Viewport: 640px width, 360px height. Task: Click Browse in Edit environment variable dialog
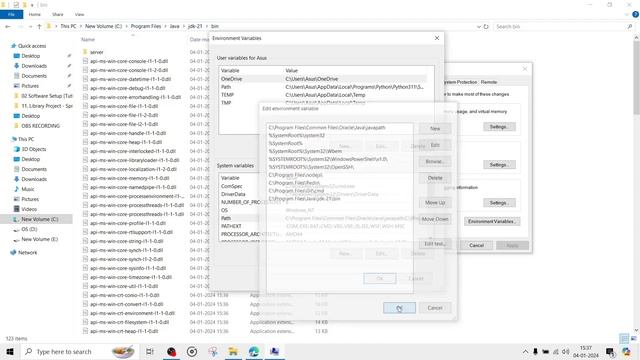(x=435, y=162)
